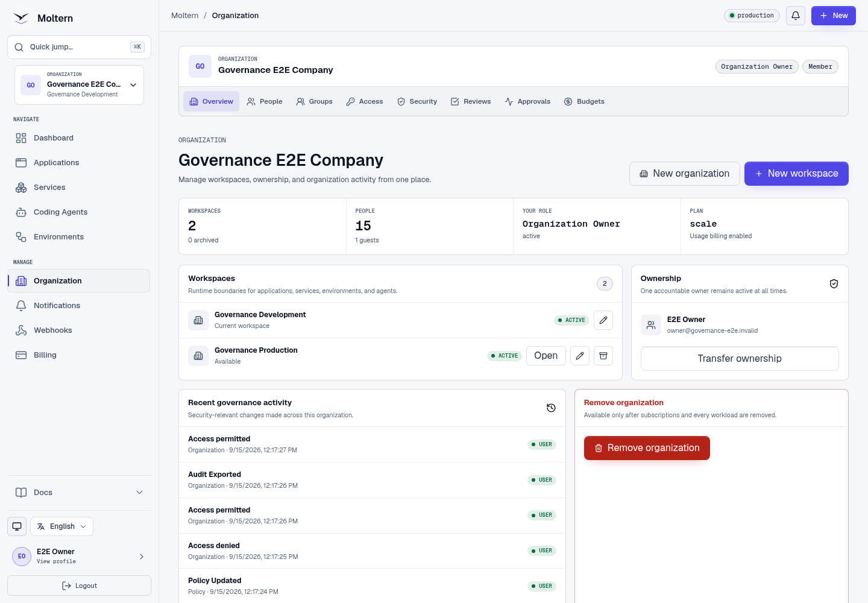
Task: Click the notifications bell icon in header
Action: point(796,16)
